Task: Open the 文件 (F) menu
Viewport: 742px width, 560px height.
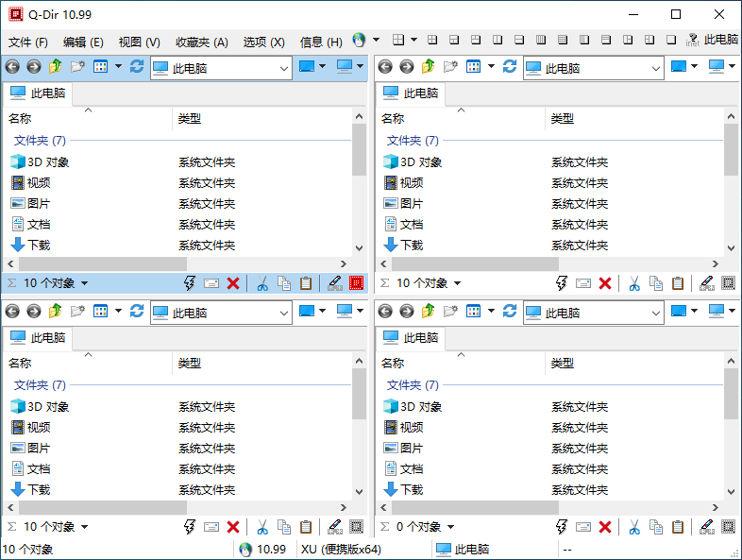Action: coord(28,42)
